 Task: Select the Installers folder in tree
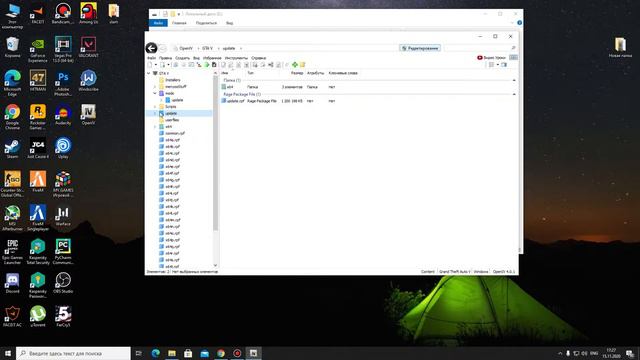click(x=173, y=80)
